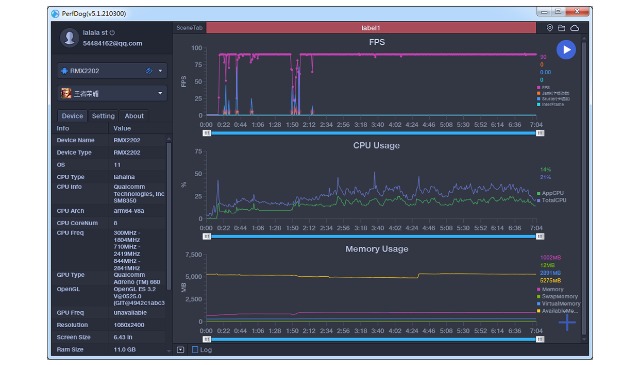Viewport: 640px width, 365px height.
Task: Click the blue plus icon to add chart
Action: (x=567, y=322)
